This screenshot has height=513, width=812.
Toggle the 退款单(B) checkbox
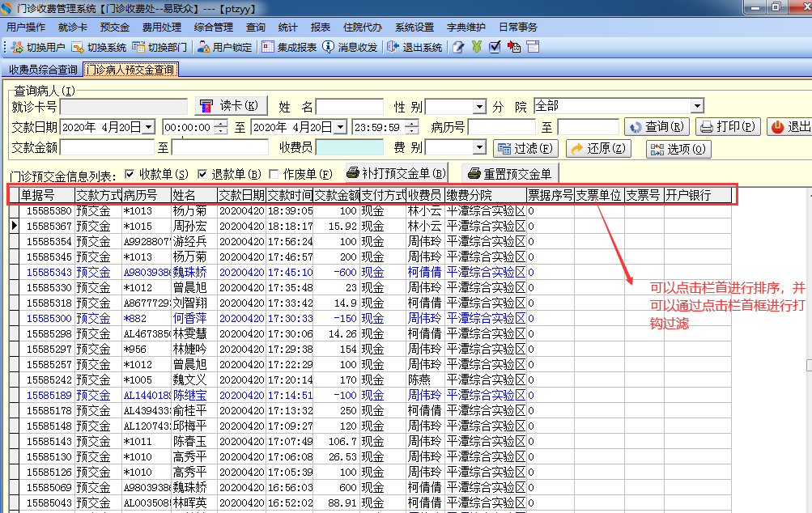pyautogui.click(x=202, y=174)
